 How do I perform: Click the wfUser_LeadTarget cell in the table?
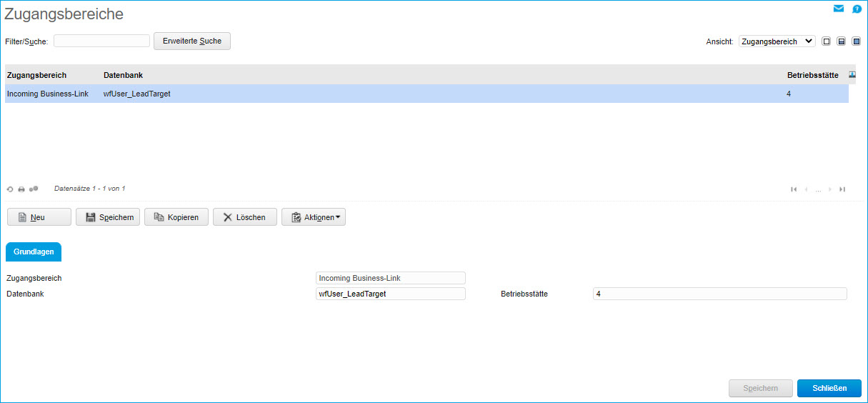[137, 94]
